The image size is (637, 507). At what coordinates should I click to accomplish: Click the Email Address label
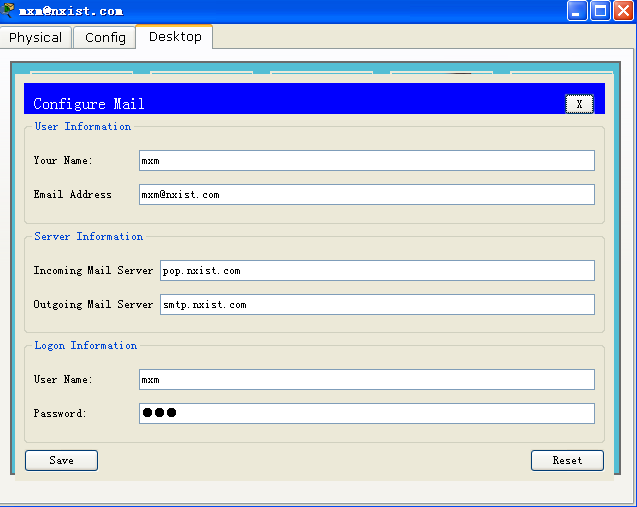tap(72, 195)
